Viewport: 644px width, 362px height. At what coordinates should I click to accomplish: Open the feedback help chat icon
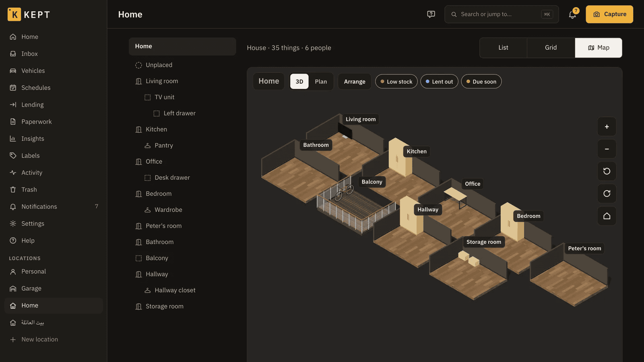coord(431,14)
